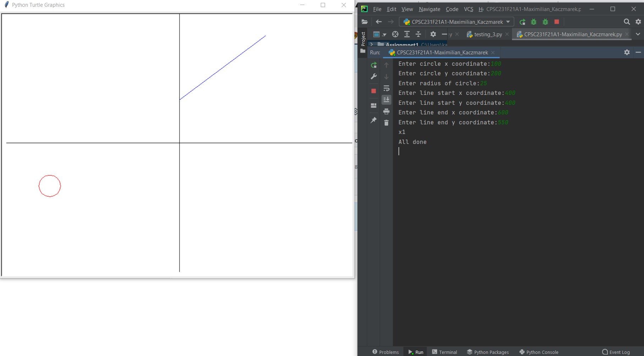Stop the process in Run panel sidebar

[x=374, y=91]
